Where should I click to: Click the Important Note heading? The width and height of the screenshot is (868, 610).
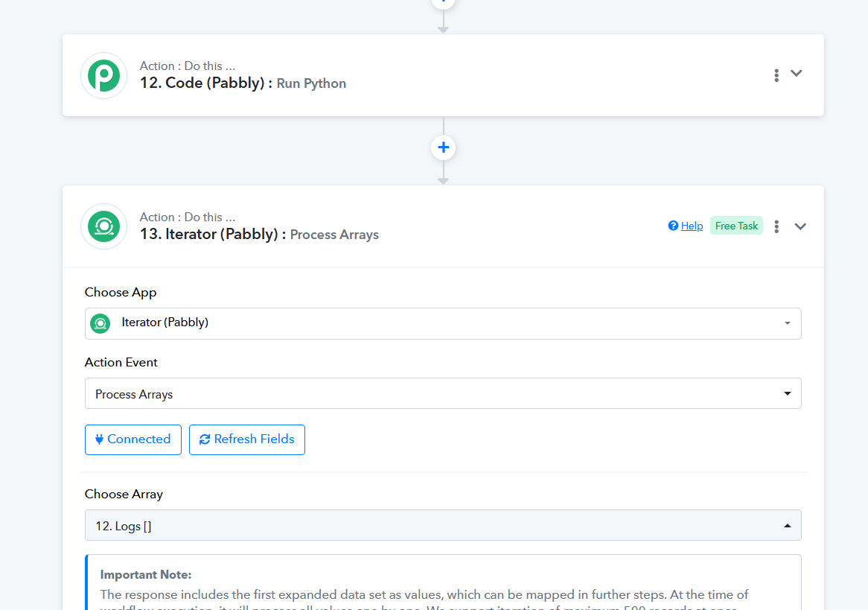point(146,574)
